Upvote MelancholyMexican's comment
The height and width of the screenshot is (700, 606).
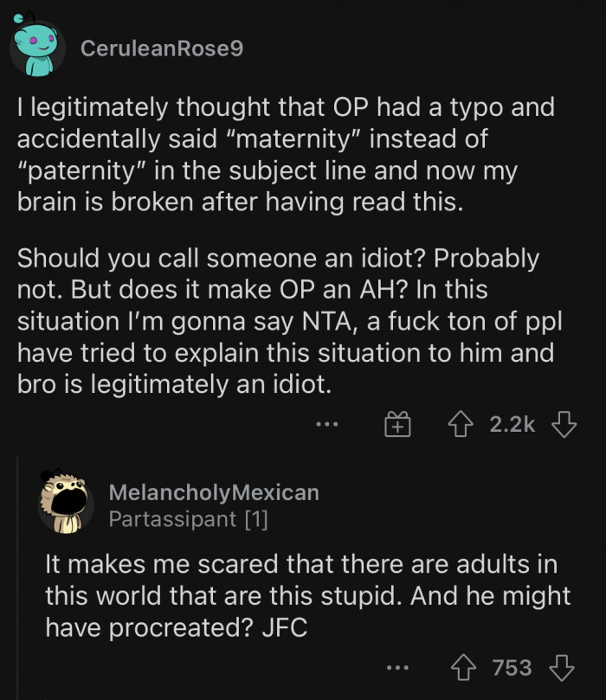click(465, 667)
